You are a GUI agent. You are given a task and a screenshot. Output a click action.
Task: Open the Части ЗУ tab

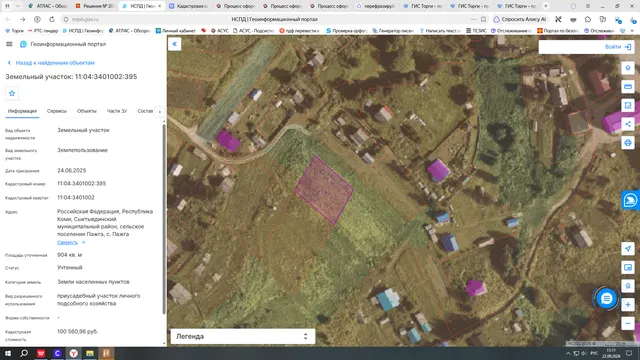coord(117,111)
